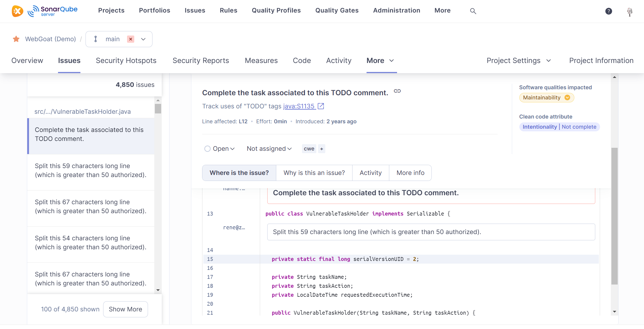644x329 pixels.
Task: Open Rules in the top navigation
Action: coord(228,10)
